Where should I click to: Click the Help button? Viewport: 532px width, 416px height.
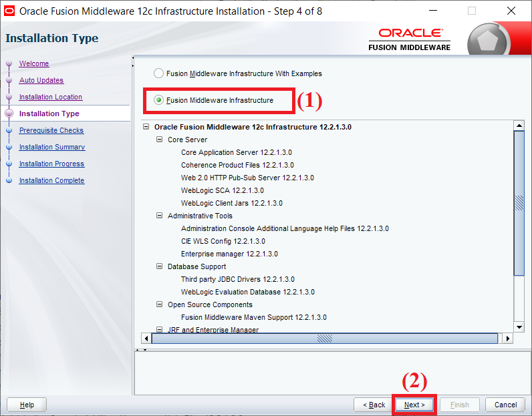27,405
